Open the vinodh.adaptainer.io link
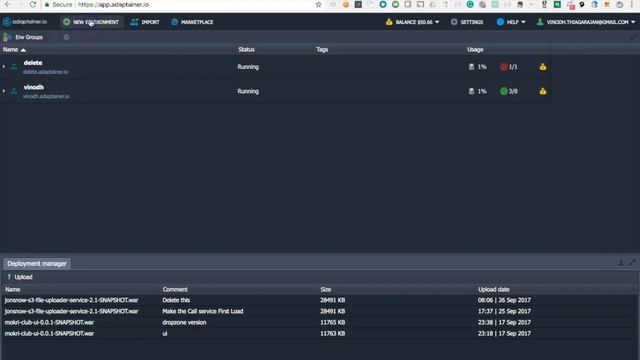640x360 pixels. click(46, 96)
